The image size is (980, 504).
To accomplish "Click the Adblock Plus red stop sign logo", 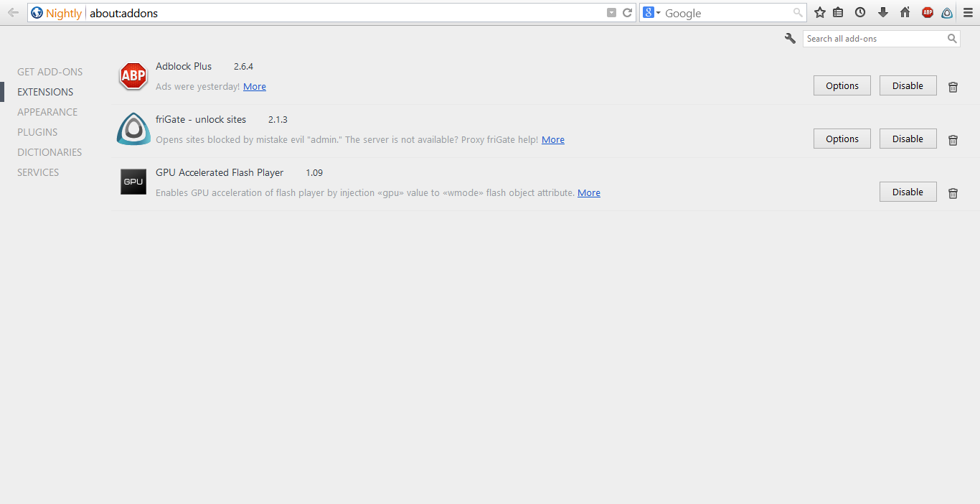I will click(133, 76).
